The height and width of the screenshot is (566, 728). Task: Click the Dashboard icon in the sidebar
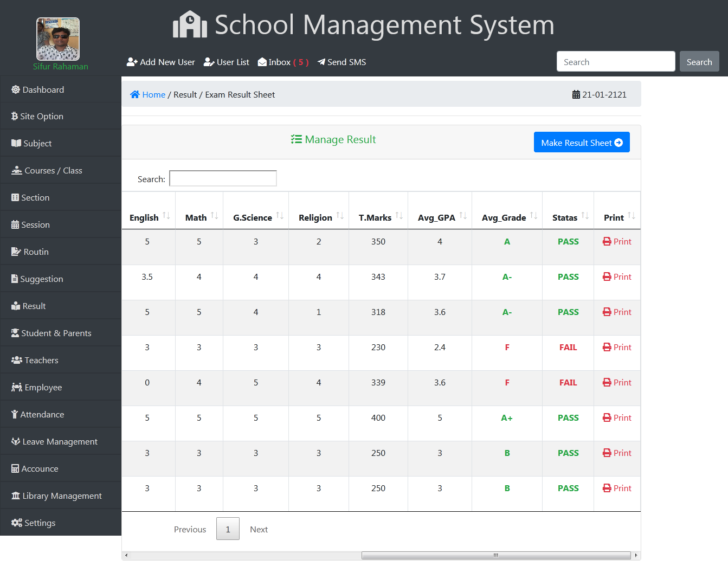(x=16, y=90)
